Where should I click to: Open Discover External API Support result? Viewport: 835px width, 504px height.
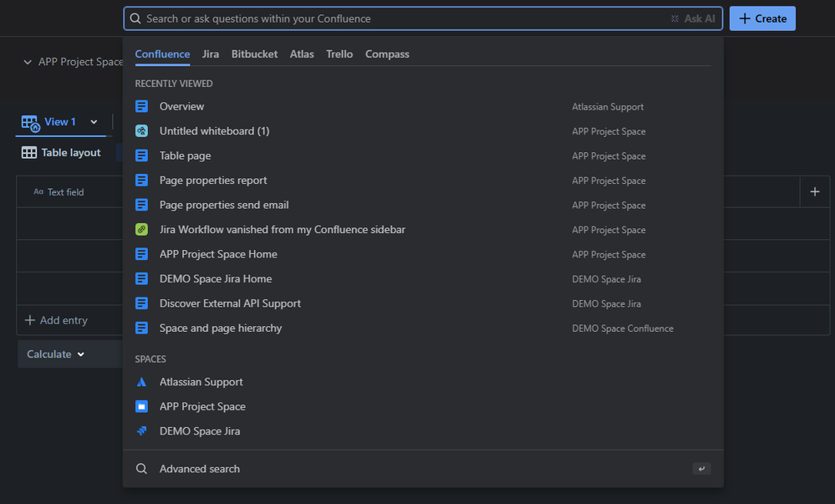tap(423, 303)
